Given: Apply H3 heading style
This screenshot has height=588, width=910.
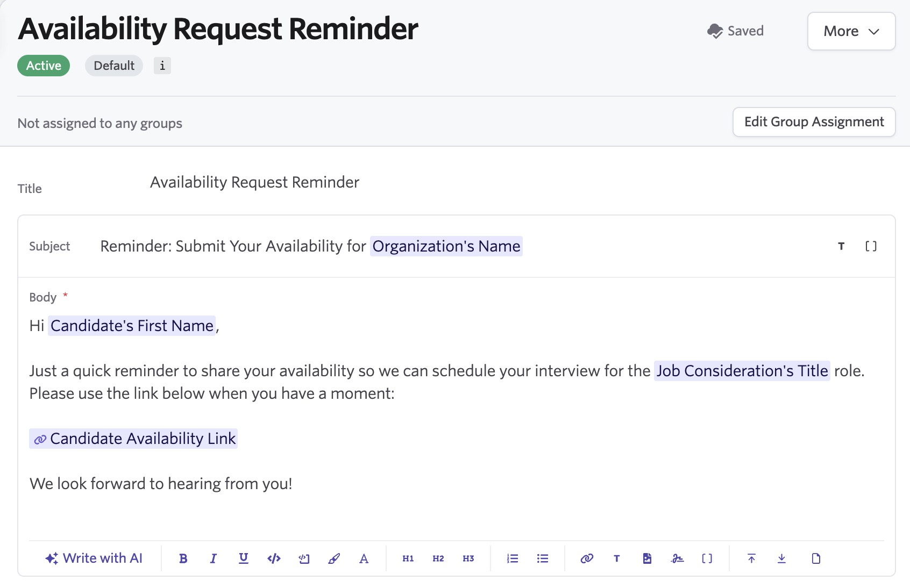Looking at the screenshot, I should pyautogui.click(x=468, y=558).
